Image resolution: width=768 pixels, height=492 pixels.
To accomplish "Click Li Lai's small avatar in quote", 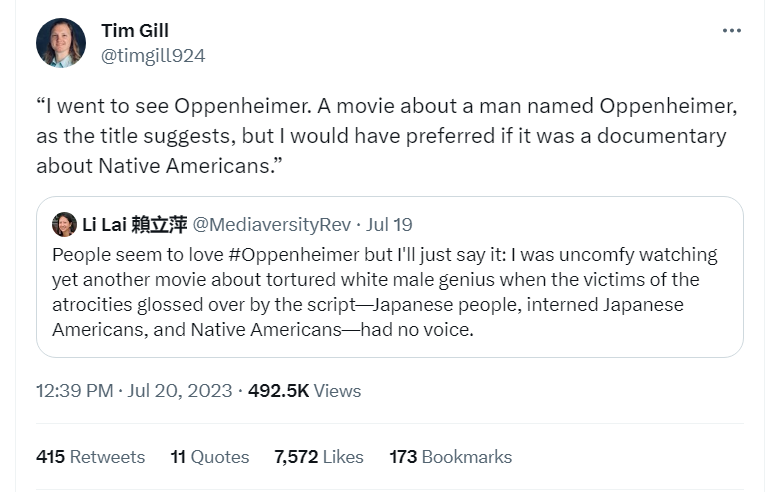I will [x=64, y=224].
